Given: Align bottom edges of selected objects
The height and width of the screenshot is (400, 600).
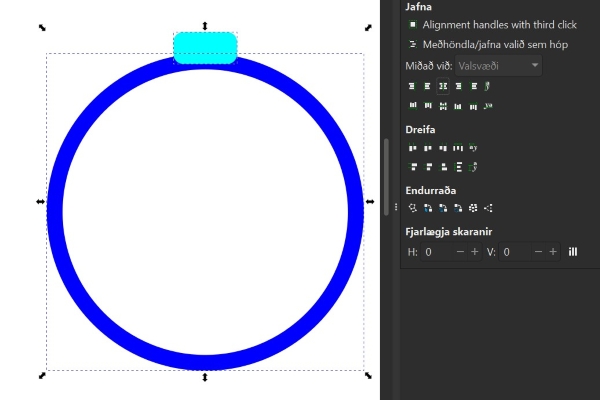Looking at the screenshot, I should (458, 105).
